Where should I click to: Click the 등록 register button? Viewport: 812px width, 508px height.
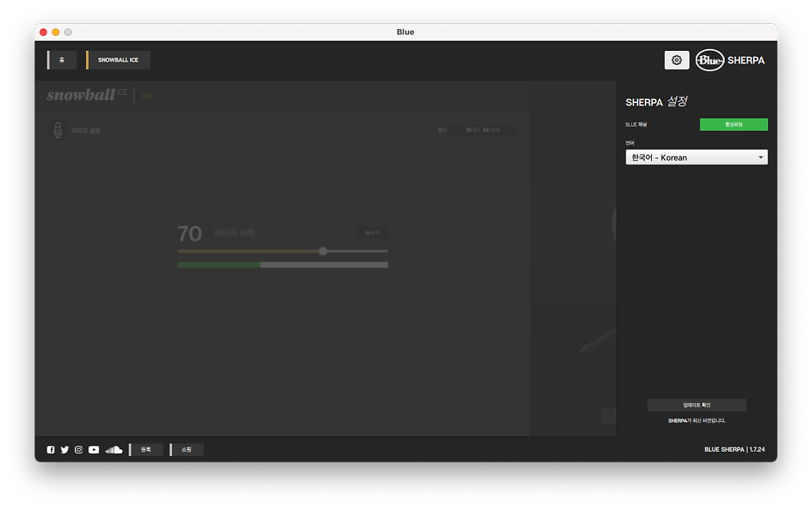(x=146, y=450)
